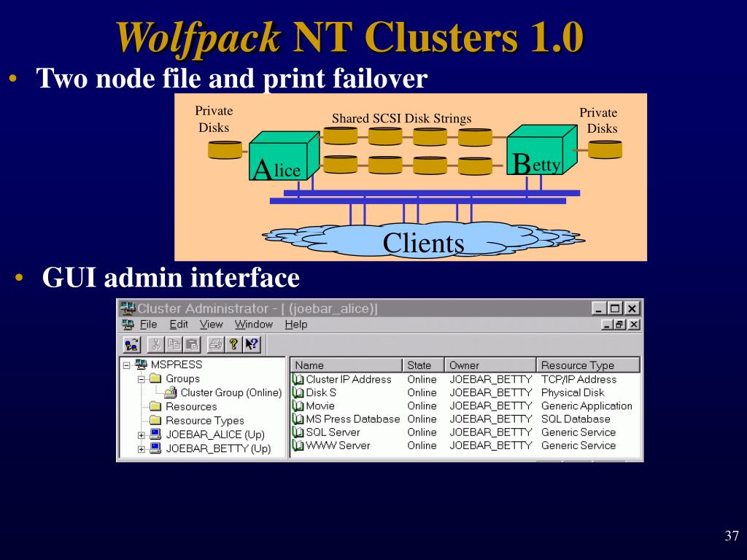
Task: Select the "WWW Server" name text
Action: 338,446
